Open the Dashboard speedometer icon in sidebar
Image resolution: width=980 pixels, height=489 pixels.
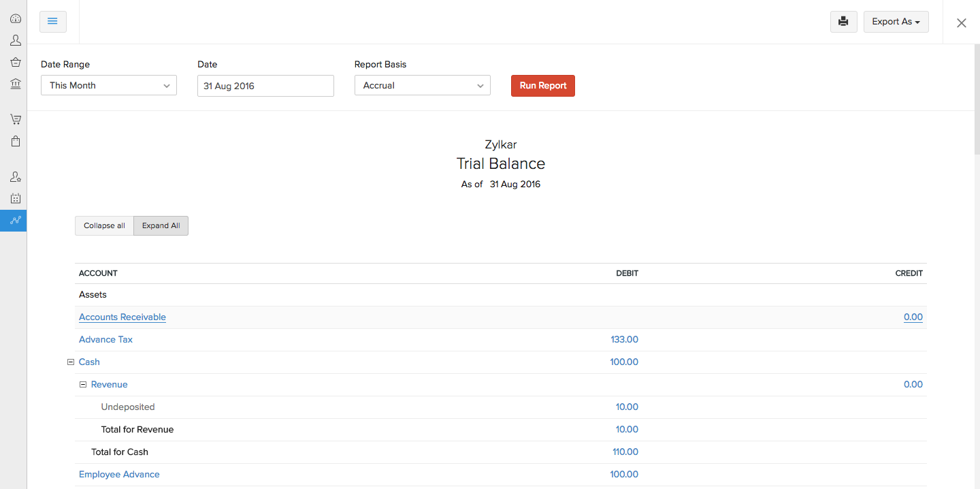[15, 19]
